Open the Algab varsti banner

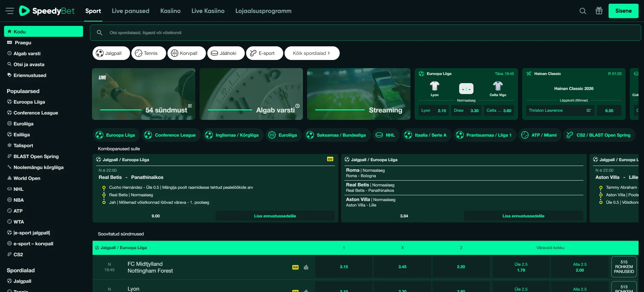tap(251, 94)
